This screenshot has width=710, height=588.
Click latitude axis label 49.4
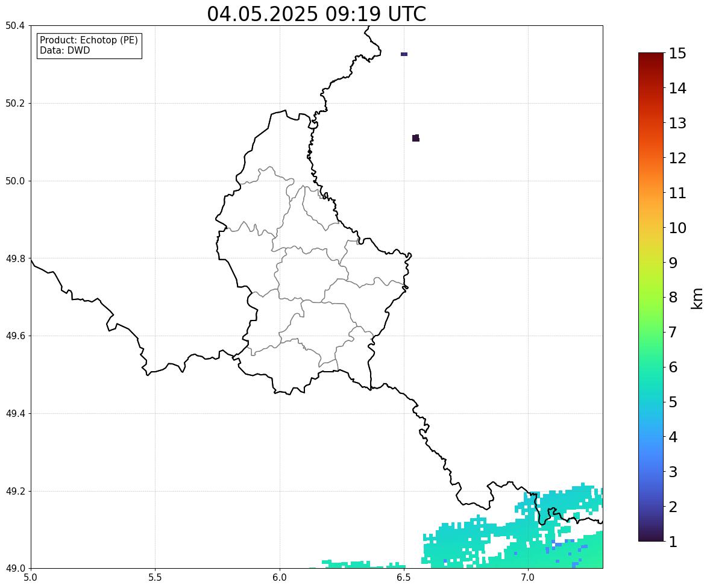[x=15, y=413]
